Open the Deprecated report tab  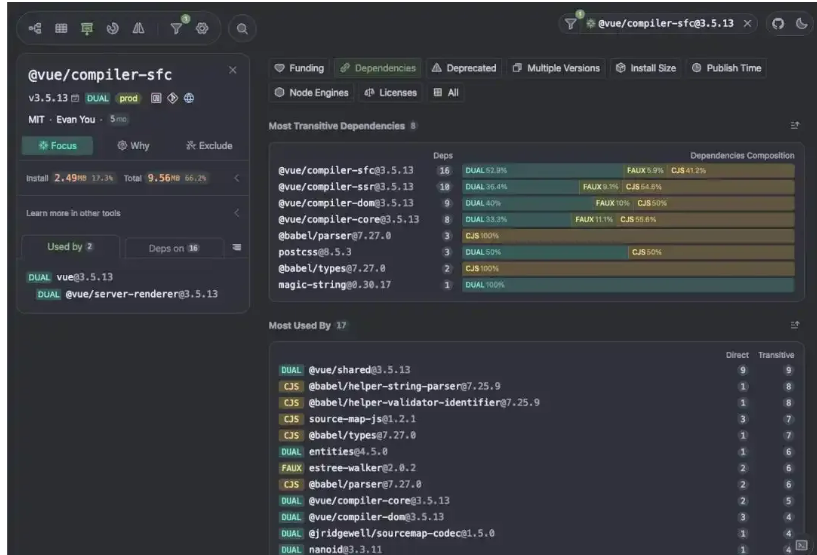pyautogui.click(x=464, y=68)
